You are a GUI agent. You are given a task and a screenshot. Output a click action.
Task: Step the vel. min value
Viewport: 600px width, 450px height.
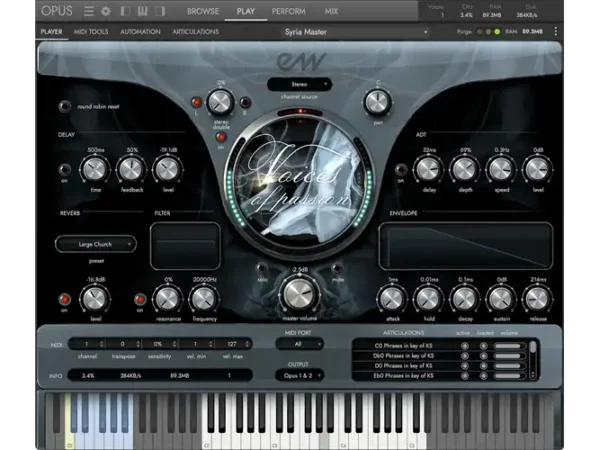tap(210, 344)
